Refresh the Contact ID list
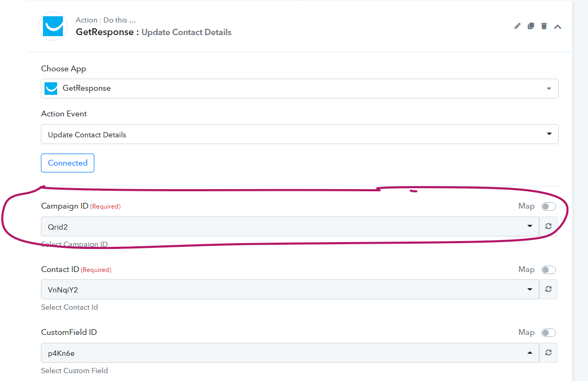 pos(548,289)
